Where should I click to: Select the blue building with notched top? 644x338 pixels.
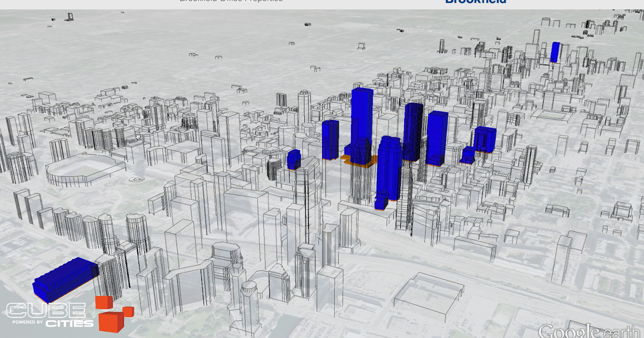coord(485,139)
